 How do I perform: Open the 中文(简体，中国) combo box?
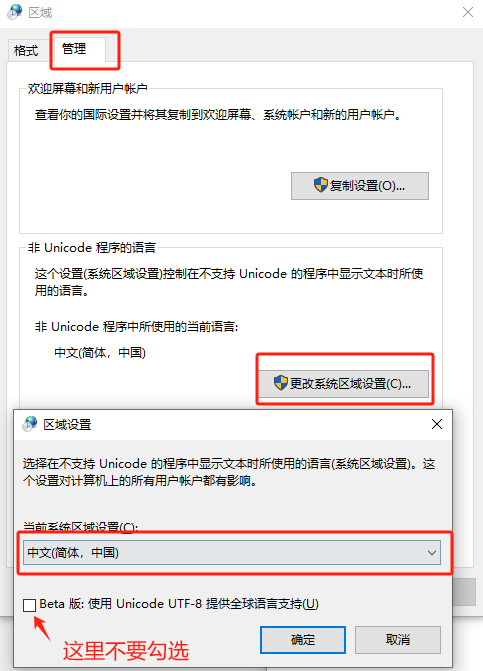(232, 552)
